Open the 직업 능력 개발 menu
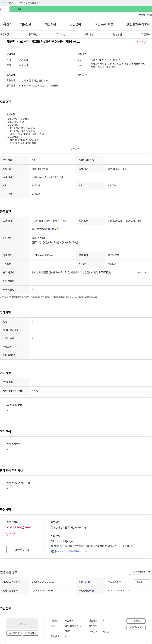152x644 pixels. tap(104, 24)
